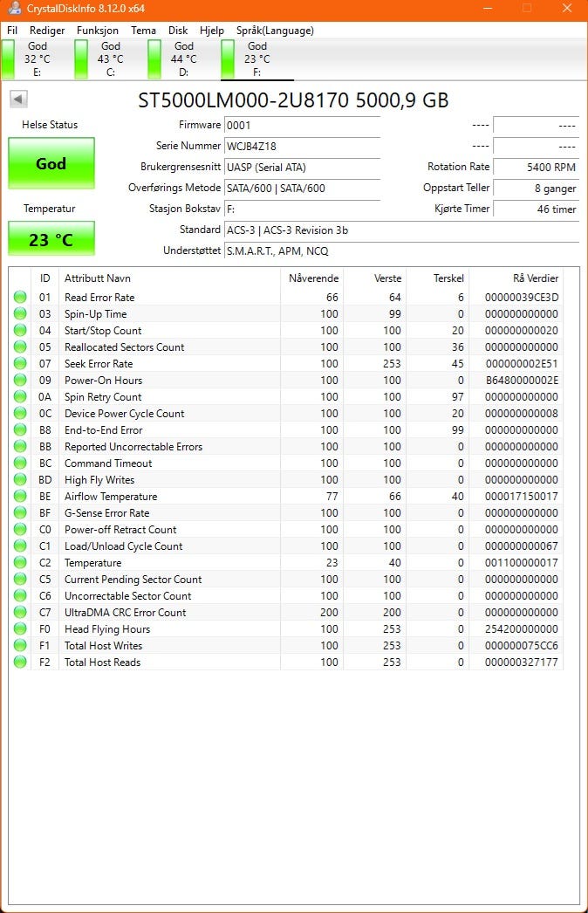
Task: Click status dot for Spin-Up Time
Action: point(20,313)
